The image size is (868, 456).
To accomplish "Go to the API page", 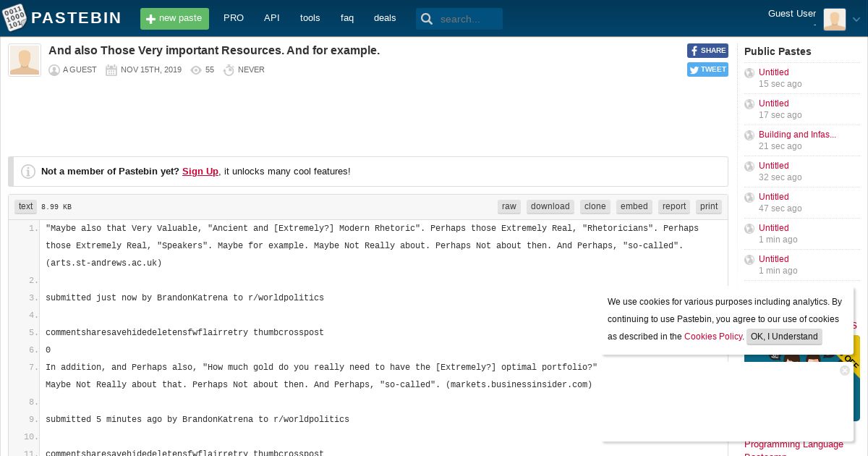I will 272,18.
